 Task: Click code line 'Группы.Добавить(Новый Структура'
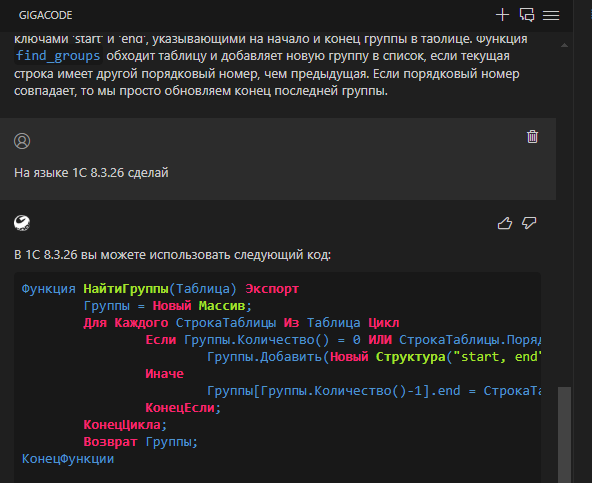374,357
